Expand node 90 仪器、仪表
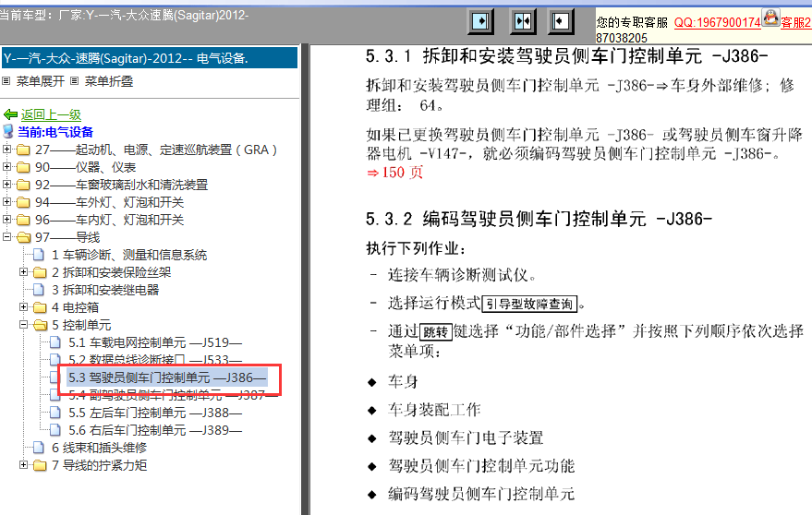The width and height of the screenshot is (812, 515). [6, 167]
